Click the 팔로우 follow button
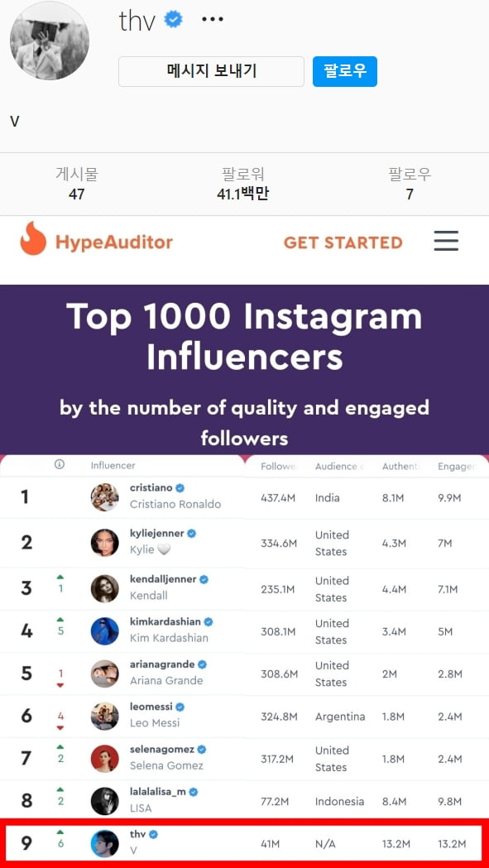This screenshot has height=868, width=489. (x=345, y=71)
